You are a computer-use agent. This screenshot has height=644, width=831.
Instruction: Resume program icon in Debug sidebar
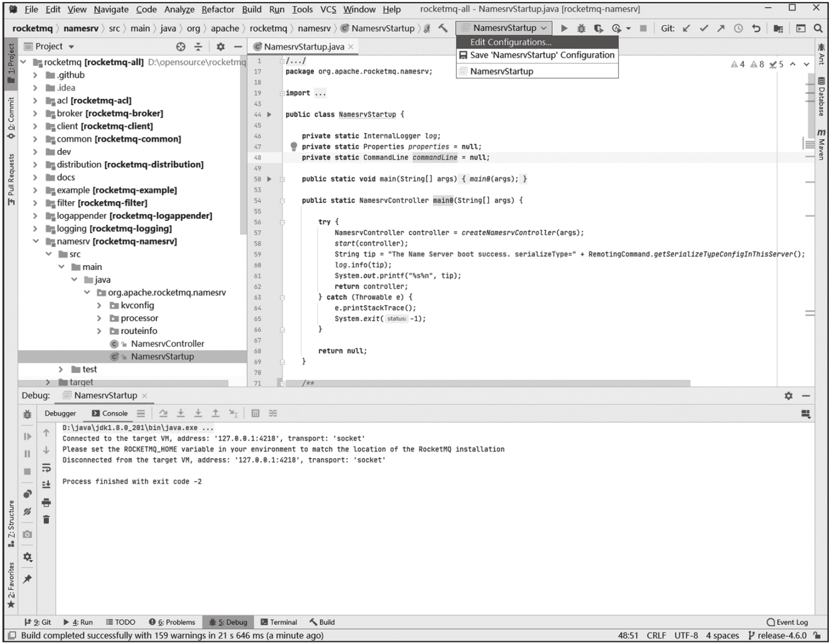point(27,436)
